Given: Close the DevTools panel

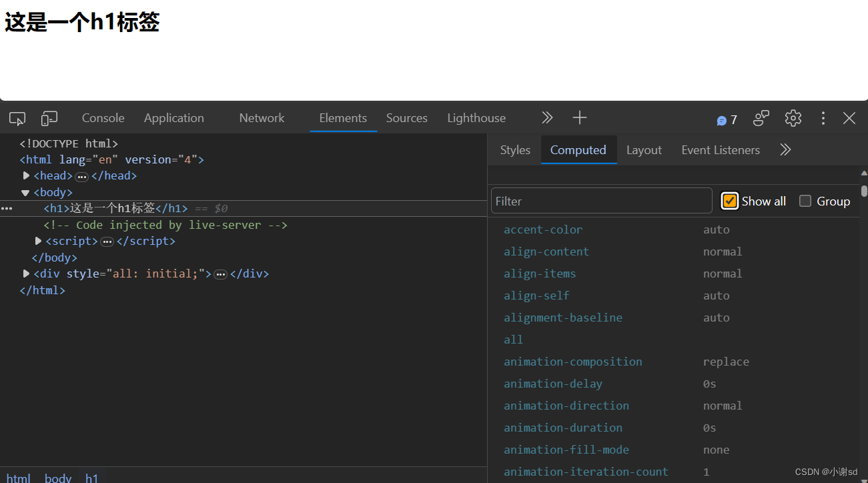Looking at the screenshot, I should coord(849,118).
